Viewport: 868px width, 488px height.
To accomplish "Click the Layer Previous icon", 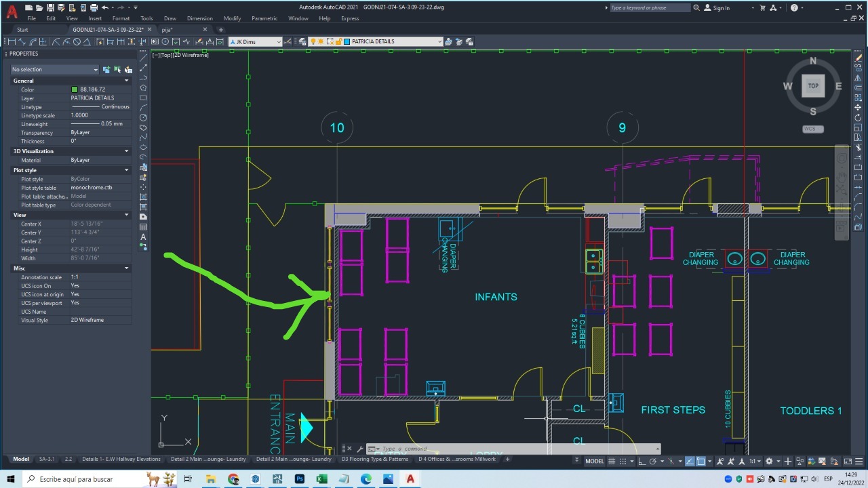I will pyautogui.click(x=459, y=41).
